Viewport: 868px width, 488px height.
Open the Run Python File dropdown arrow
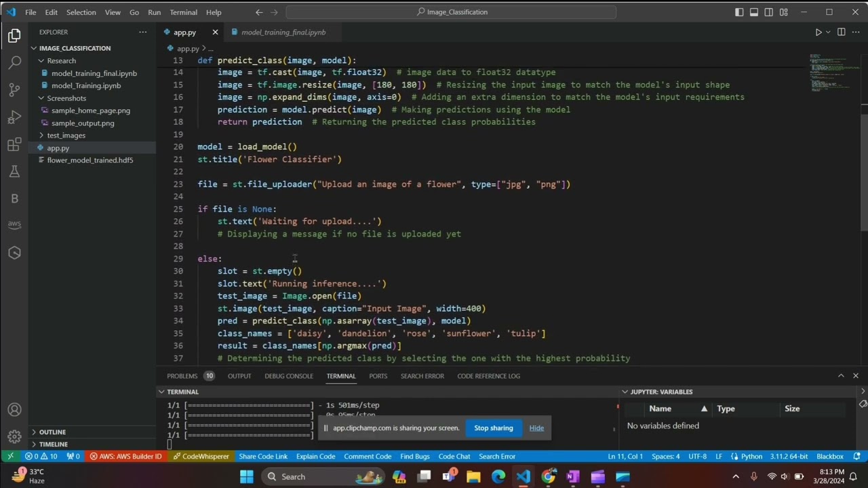[828, 32]
